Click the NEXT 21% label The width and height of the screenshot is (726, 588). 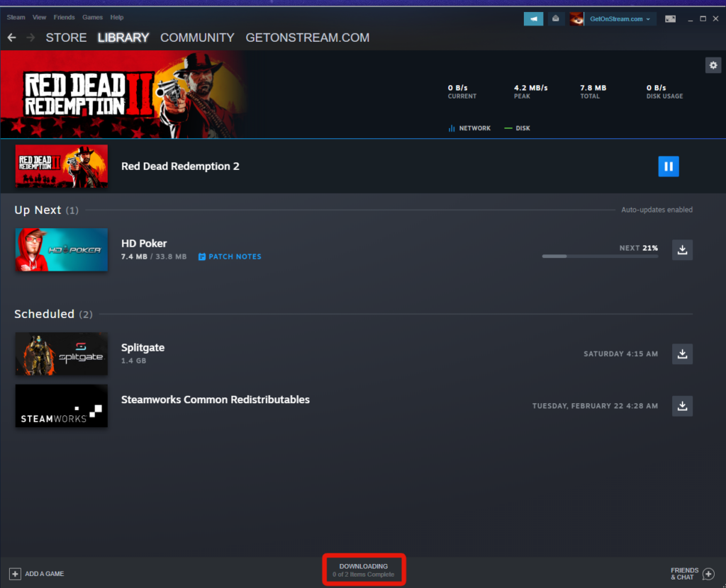click(639, 248)
